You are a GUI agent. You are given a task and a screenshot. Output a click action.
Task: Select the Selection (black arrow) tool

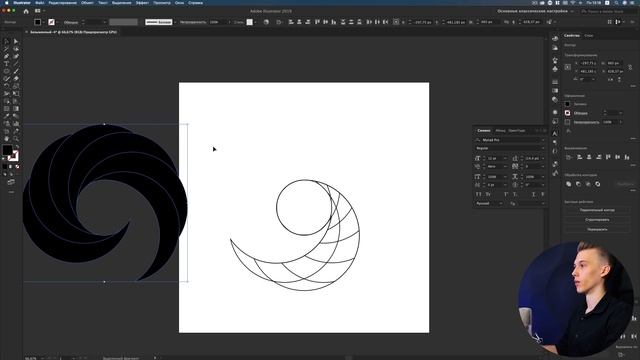(x=7, y=41)
